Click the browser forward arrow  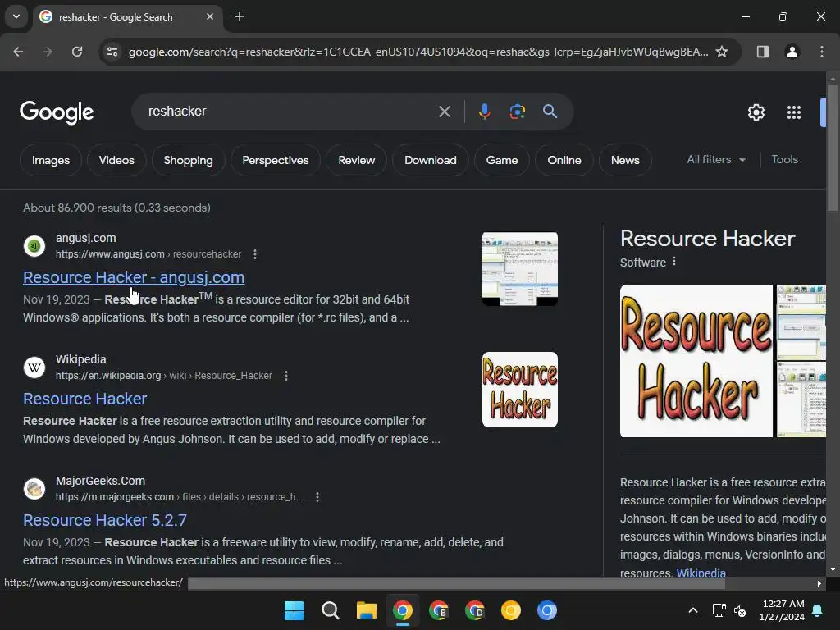(x=48, y=52)
